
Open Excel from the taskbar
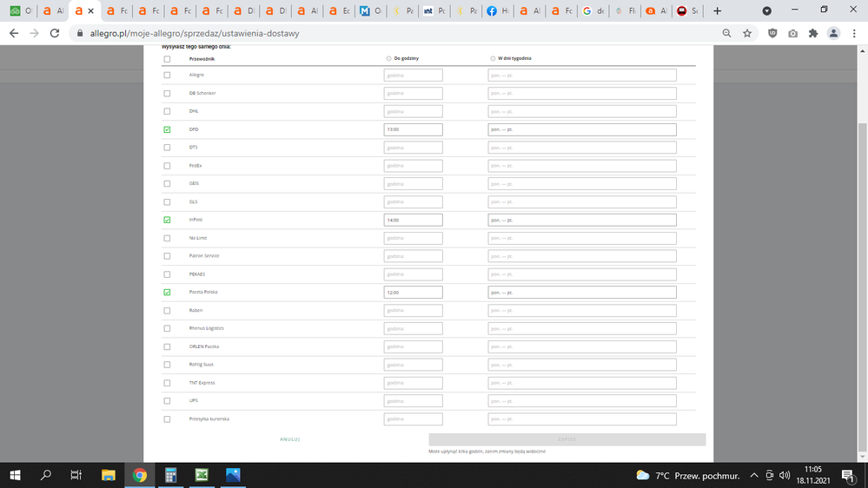click(x=202, y=475)
